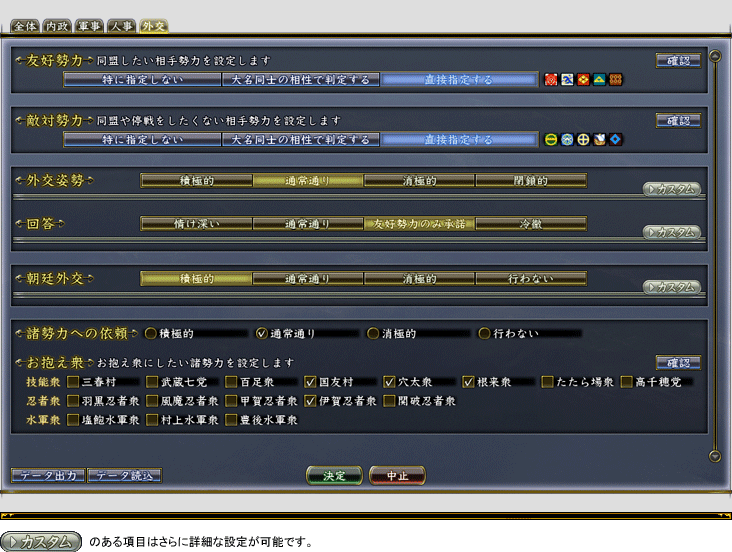
Task: Click the green triangle clan crest in 友好勢力 row
Action: tap(599, 80)
